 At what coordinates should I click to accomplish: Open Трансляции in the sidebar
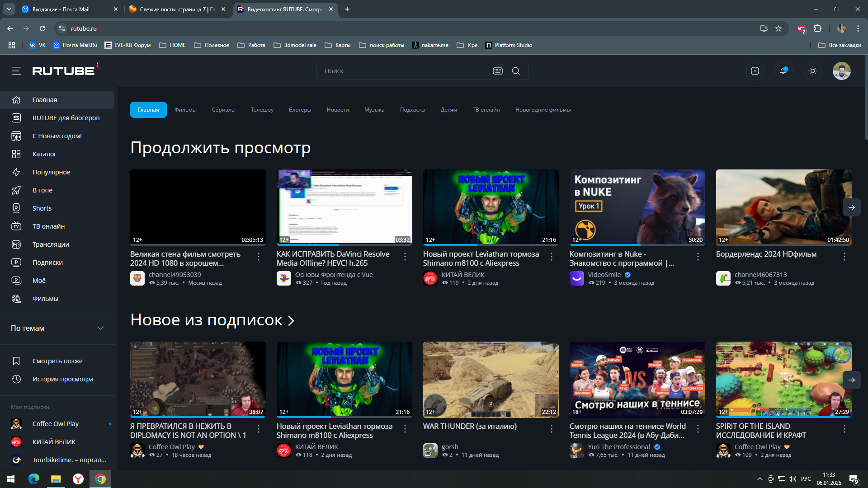coord(51,244)
